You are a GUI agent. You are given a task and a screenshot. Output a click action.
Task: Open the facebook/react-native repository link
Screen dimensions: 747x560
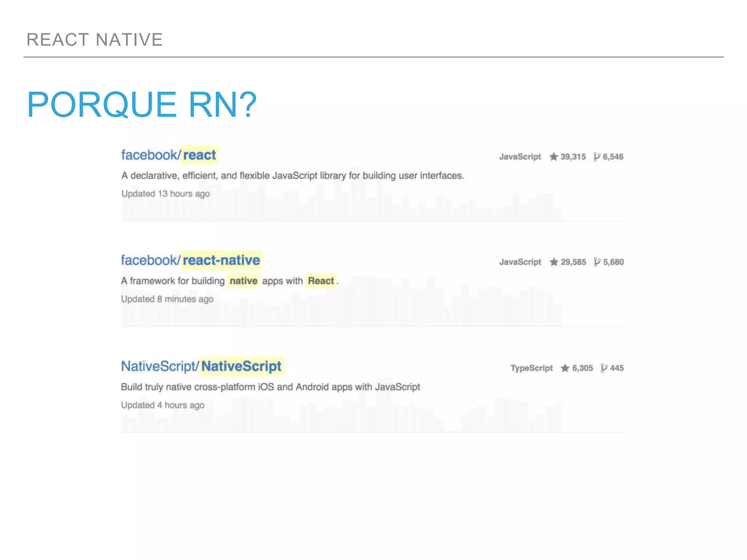(190, 260)
